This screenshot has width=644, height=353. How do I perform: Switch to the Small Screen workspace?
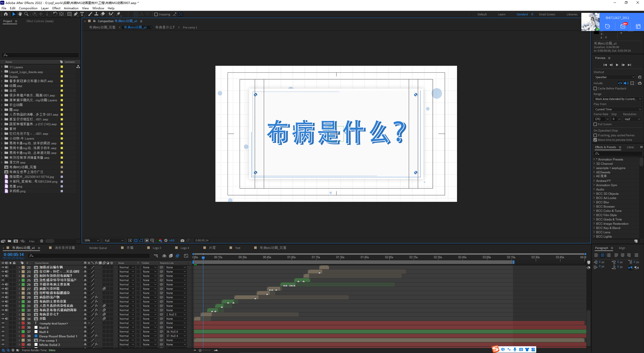(x=547, y=14)
